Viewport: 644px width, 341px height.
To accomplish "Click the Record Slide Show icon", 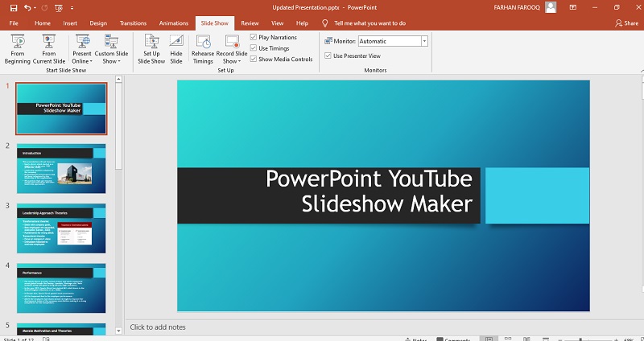I will pos(232,42).
